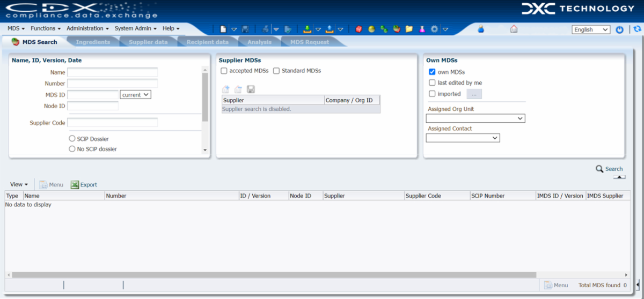The width and height of the screenshot is (644, 299).
Task: Click the red cube component icon
Action: 358,29
